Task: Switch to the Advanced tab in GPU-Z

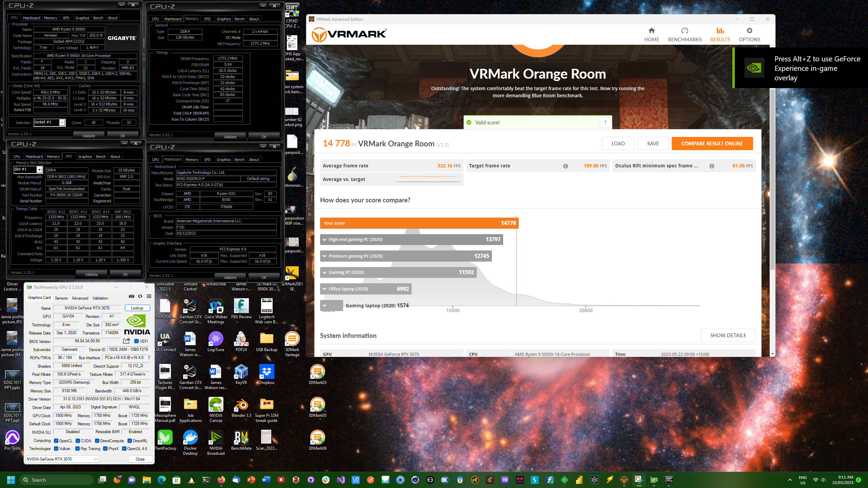Action: (80, 298)
